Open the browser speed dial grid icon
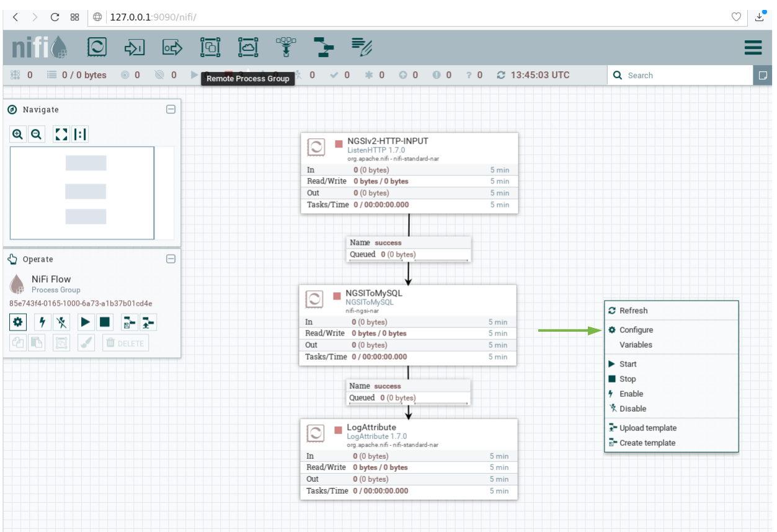This screenshot has height=532, width=777. point(74,17)
